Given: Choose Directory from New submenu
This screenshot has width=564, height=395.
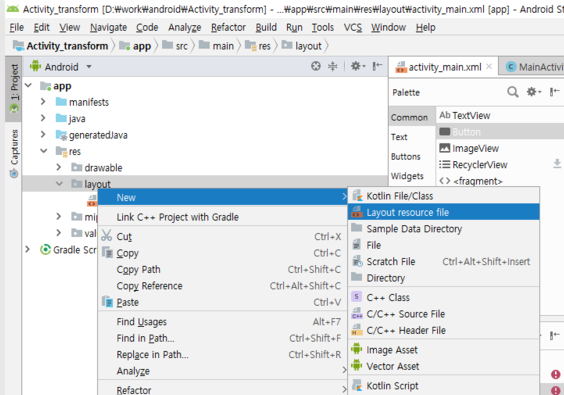Looking at the screenshot, I should coord(444,278).
